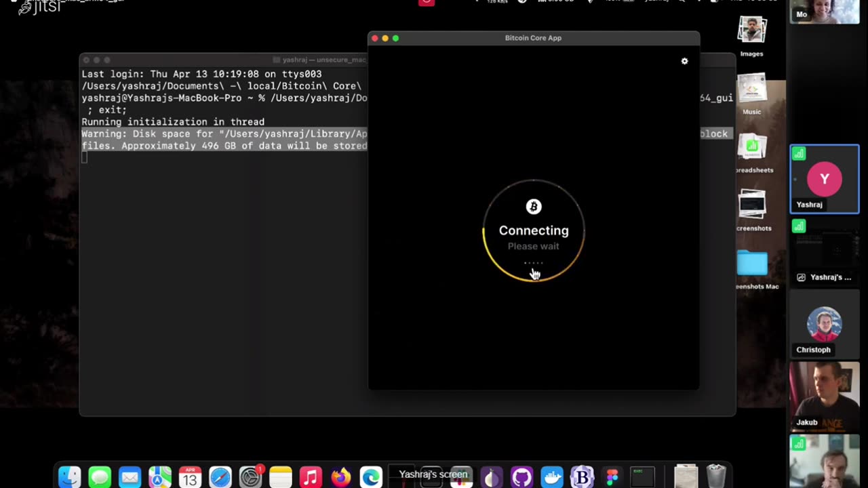Select Yashraj's screen share tile
The width and height of the screenshot is (868, 488).
(x=824, y=251)
